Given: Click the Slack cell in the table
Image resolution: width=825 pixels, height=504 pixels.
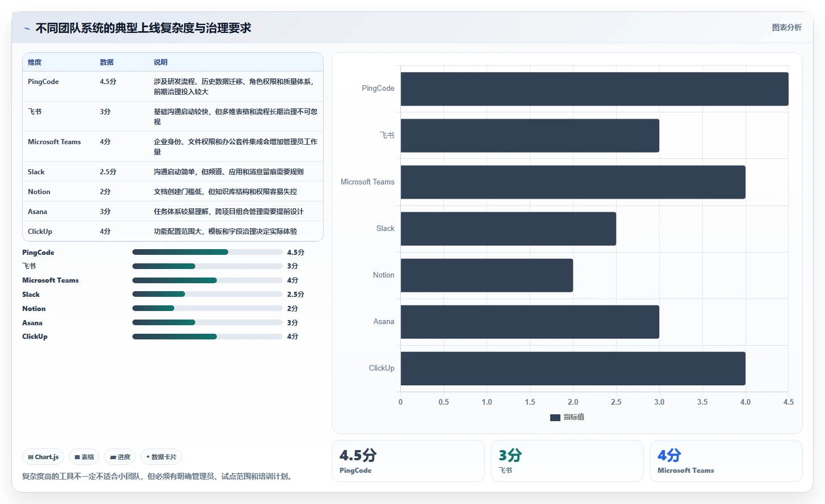Looking at the screenshot, I should point(36,172).
